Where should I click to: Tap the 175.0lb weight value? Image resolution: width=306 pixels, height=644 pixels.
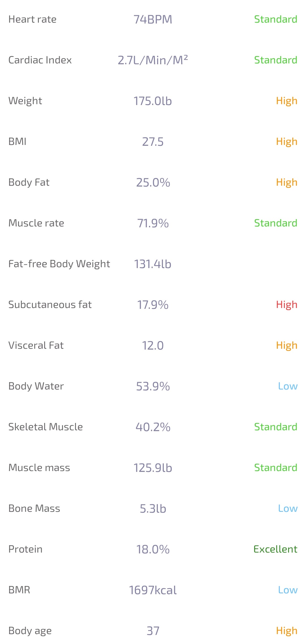(153, 101)
